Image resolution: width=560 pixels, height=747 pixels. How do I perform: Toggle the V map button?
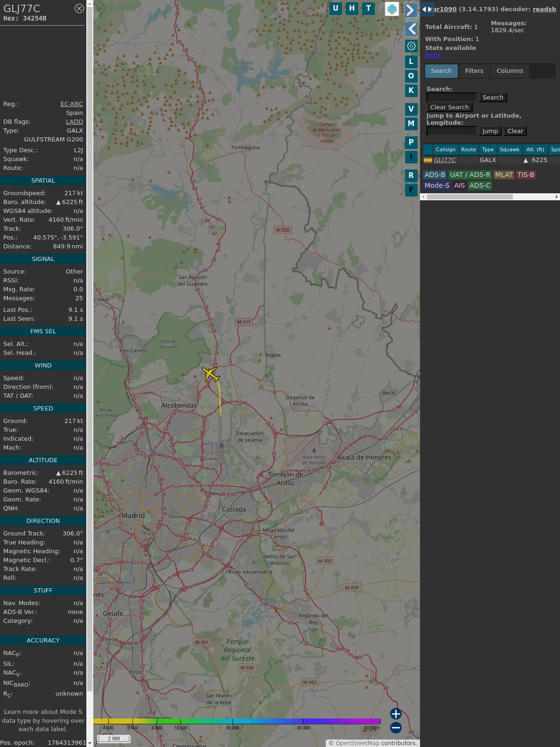(411, 109)
